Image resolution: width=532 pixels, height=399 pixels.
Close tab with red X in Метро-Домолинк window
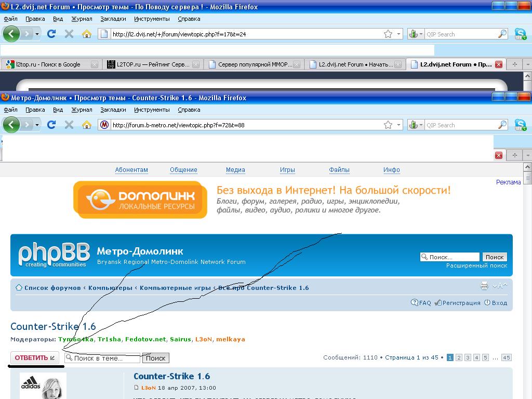point(498,155)
